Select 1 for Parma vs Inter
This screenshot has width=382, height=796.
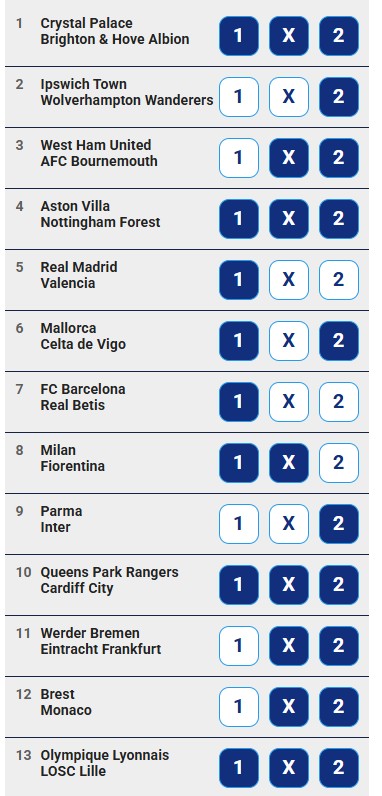(239, 524)
